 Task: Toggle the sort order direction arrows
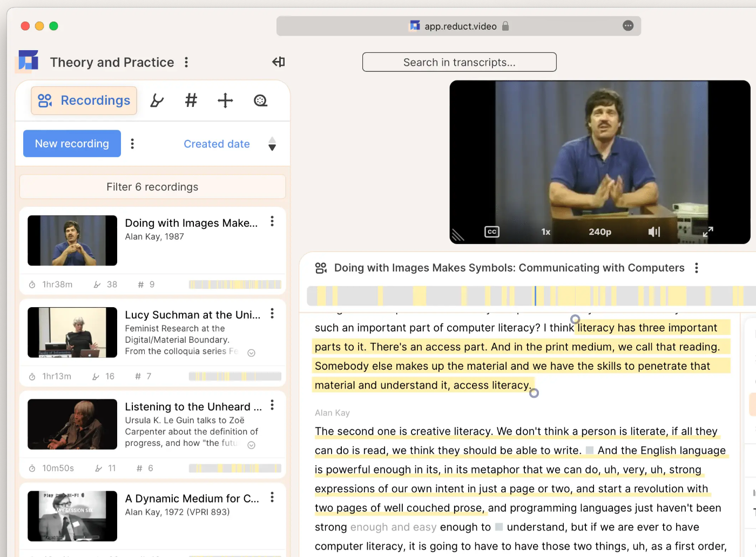272,144
